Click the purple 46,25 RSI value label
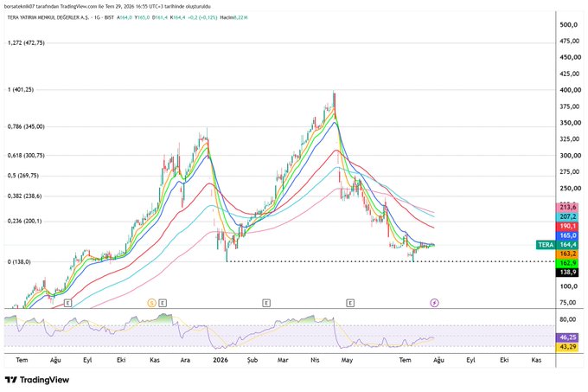The image size is (588, 392). tap(568, 337)
